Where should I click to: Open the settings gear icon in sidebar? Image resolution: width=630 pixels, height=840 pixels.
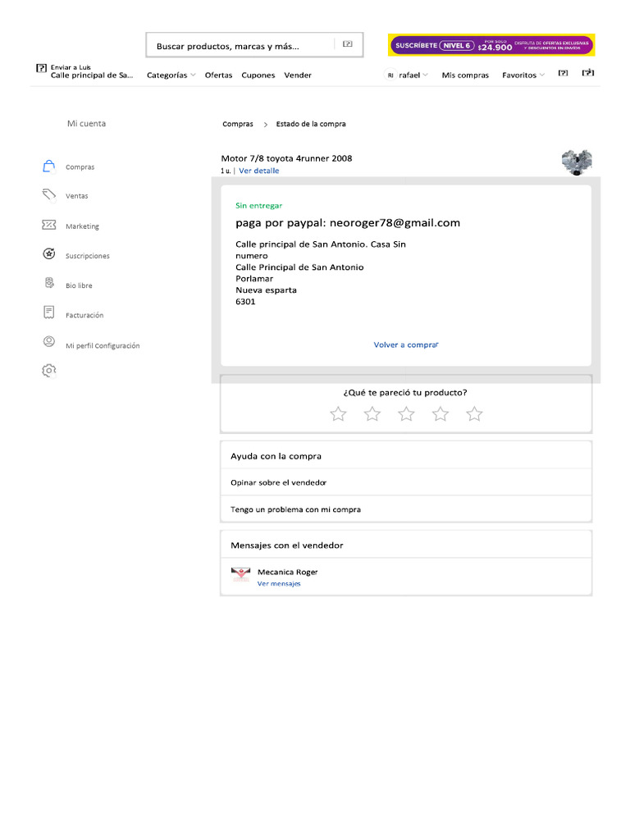click(x=48, y=371)
